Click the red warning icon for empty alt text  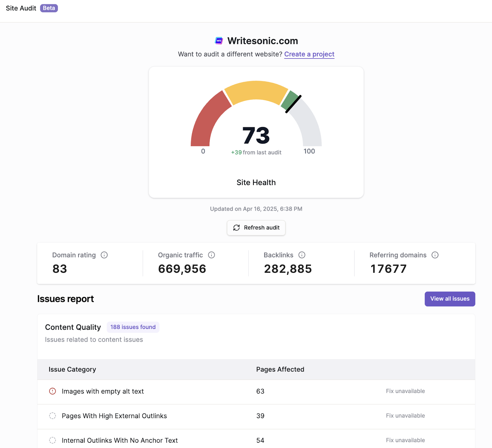coord(53,391)
